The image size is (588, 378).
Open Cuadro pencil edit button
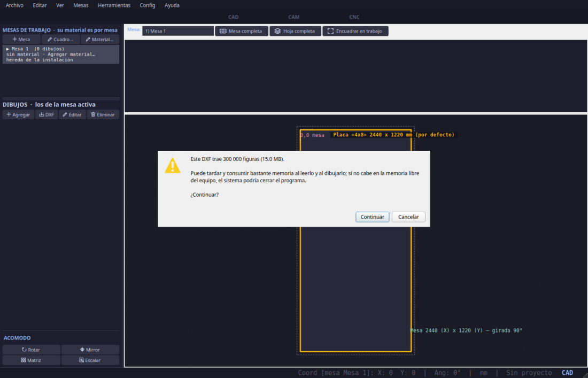61,40
